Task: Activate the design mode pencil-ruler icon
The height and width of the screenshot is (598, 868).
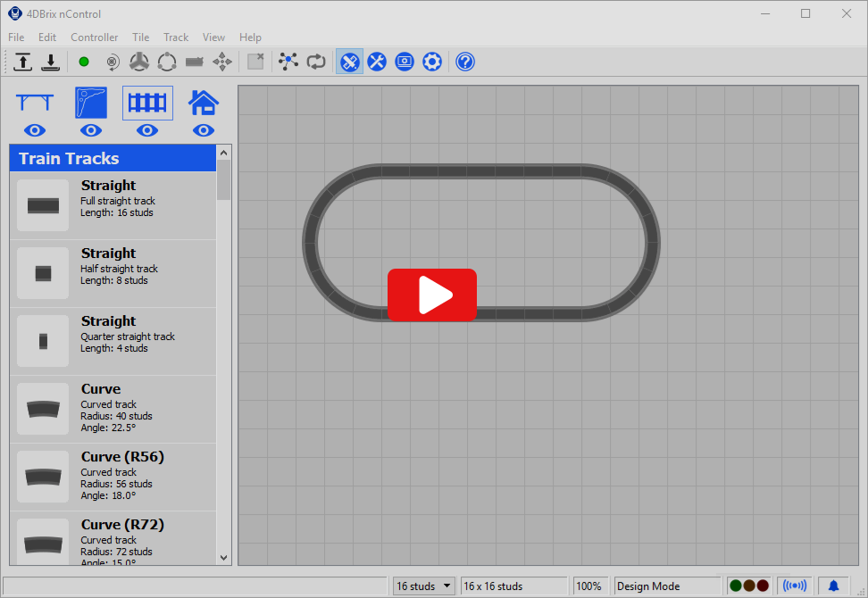Action: pyautogui.click(x=349, y=62)
